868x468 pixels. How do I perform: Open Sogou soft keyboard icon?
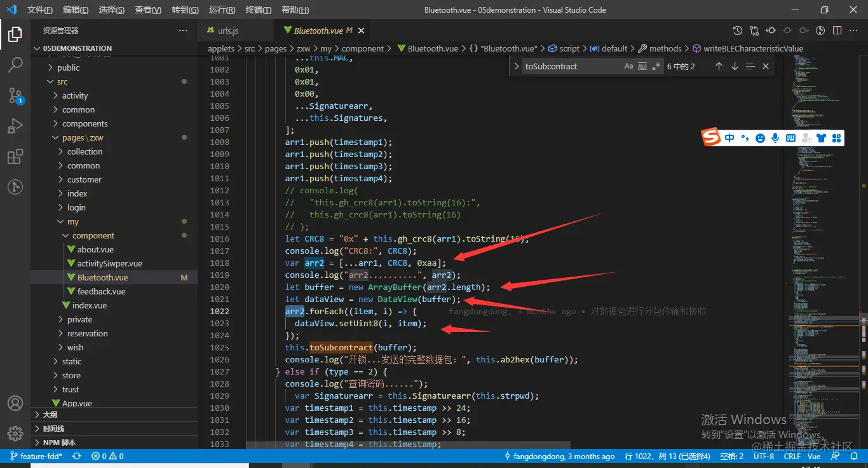point(790,138)
